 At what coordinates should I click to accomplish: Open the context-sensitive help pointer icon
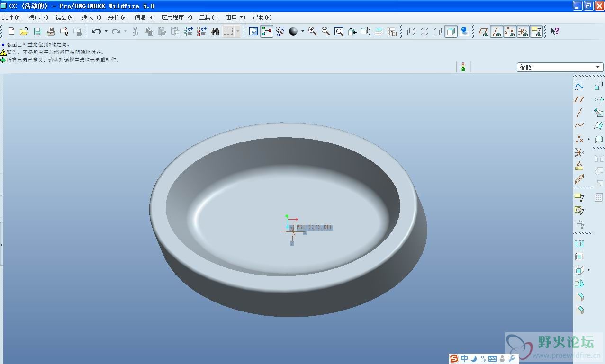(x=555, y=31)
